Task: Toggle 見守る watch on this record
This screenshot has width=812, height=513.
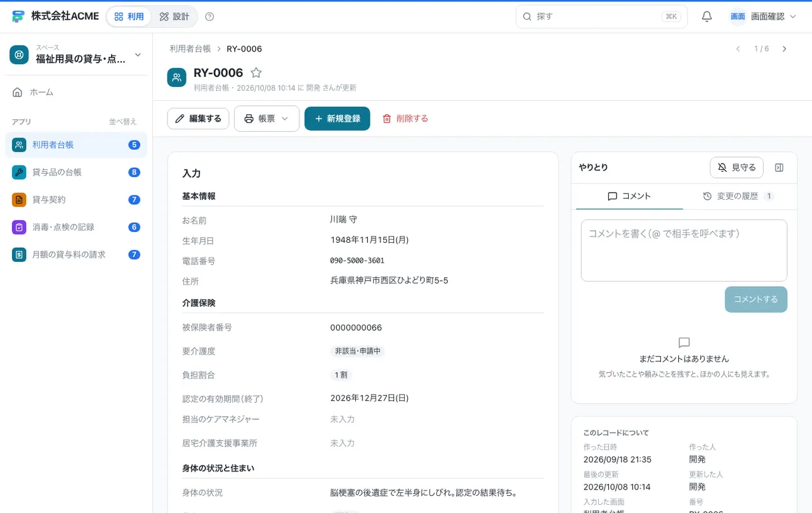Action: click(737, 167)
